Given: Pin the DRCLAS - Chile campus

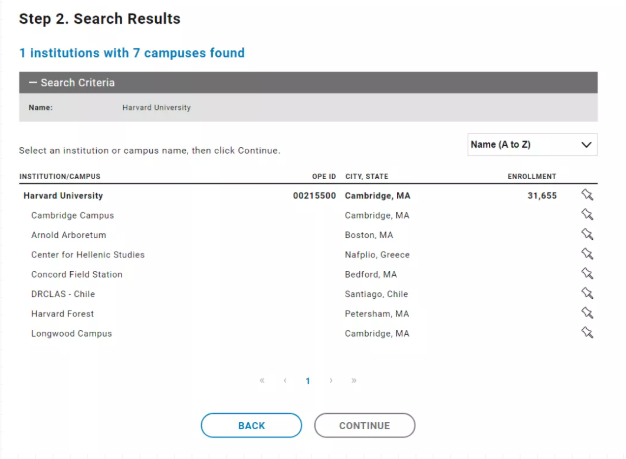Looking at the screenshot, I should click(587, 294).
